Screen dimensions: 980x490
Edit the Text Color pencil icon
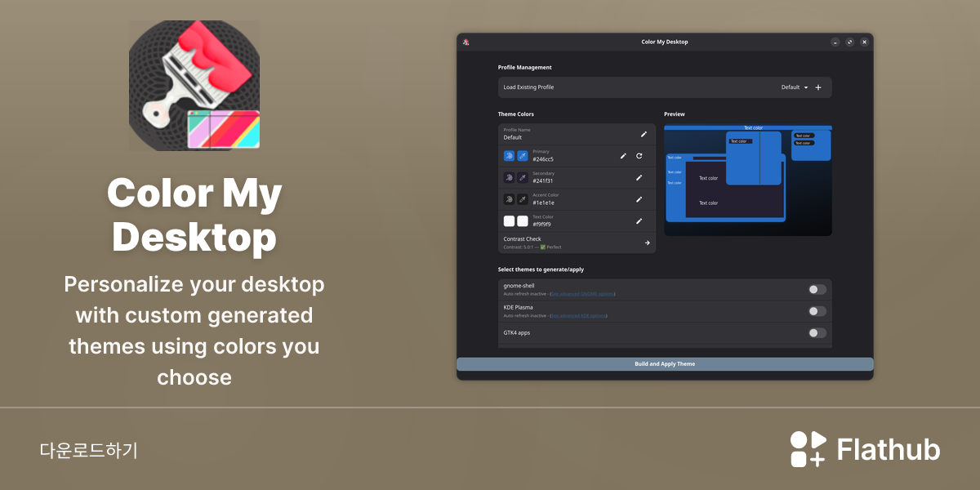639,220
